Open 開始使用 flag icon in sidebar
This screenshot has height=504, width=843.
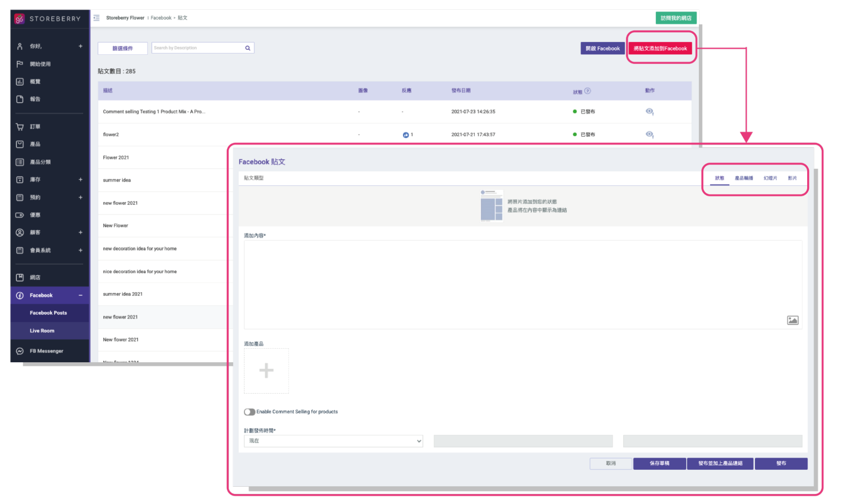click(x=19, y=64)
